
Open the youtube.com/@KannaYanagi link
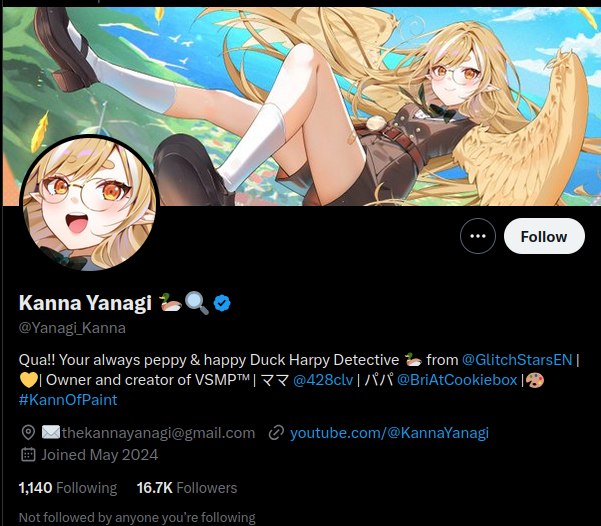389,433
